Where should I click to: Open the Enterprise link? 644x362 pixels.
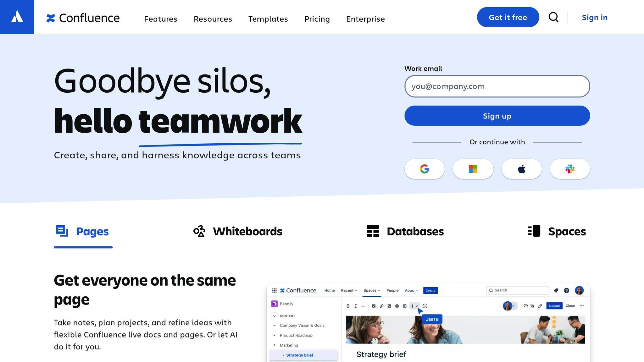click(x=365, y=19)
